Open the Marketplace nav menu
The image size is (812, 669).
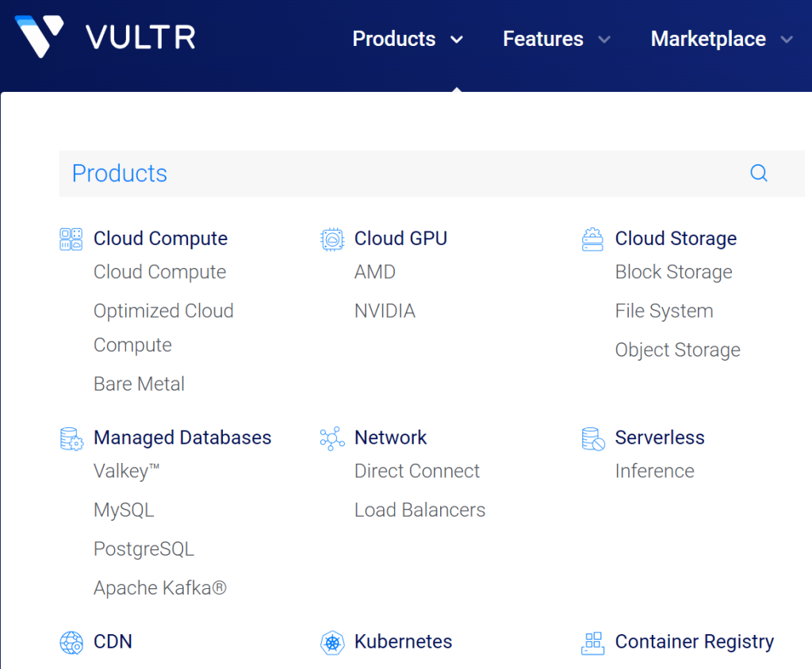click(708, 40)
